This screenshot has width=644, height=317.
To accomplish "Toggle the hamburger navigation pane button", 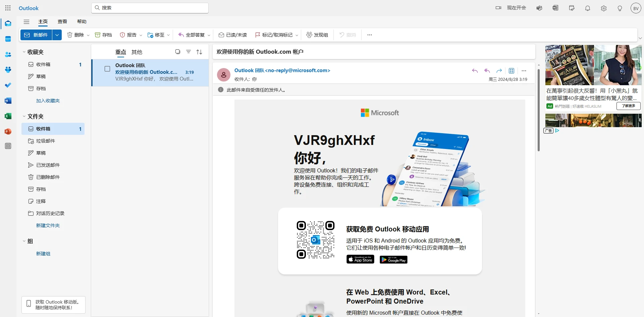I will pyautogui.click(x=26, y=22).
